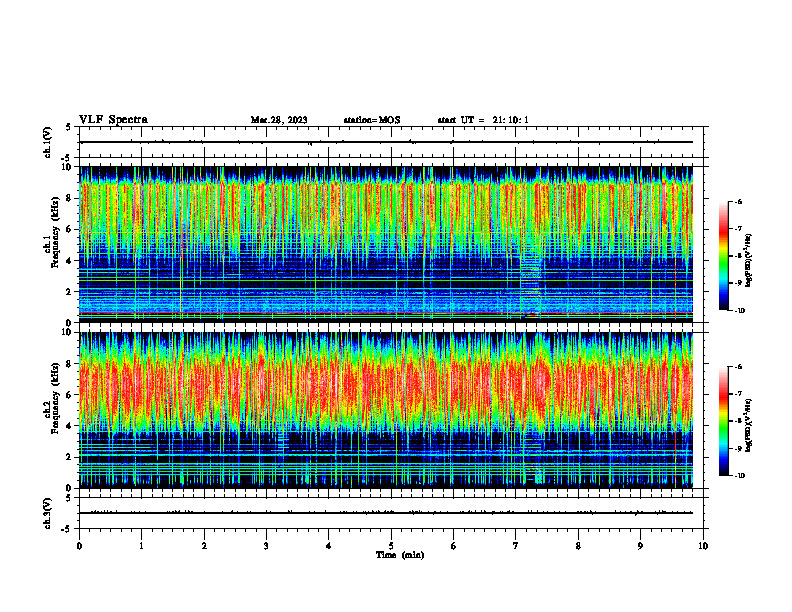Click the time axis tick label "9"

pyautogui.click(x=640, y=546)
